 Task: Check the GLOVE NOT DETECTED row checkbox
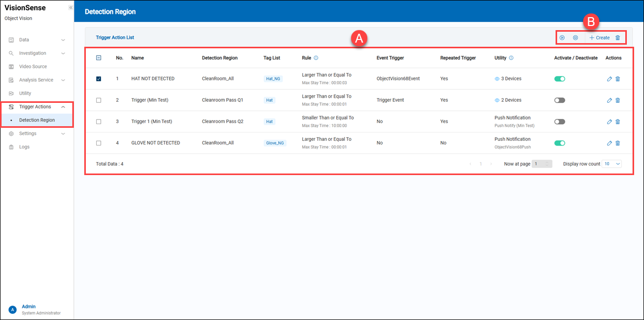point(99,143)
